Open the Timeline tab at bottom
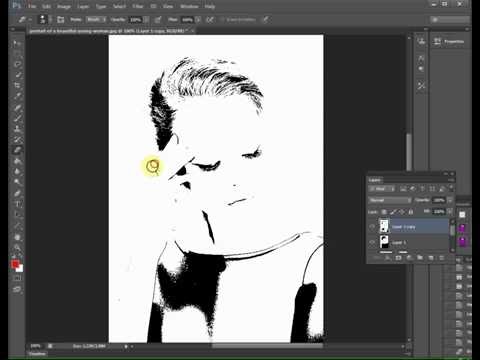This screenshot has width=480, height=360. point(37,354)
